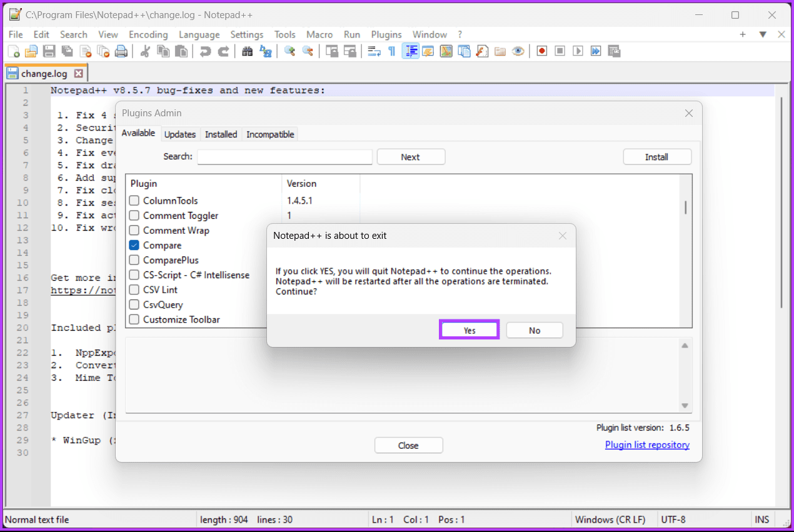Visit the Plugin list repository link

click(647, 444)
